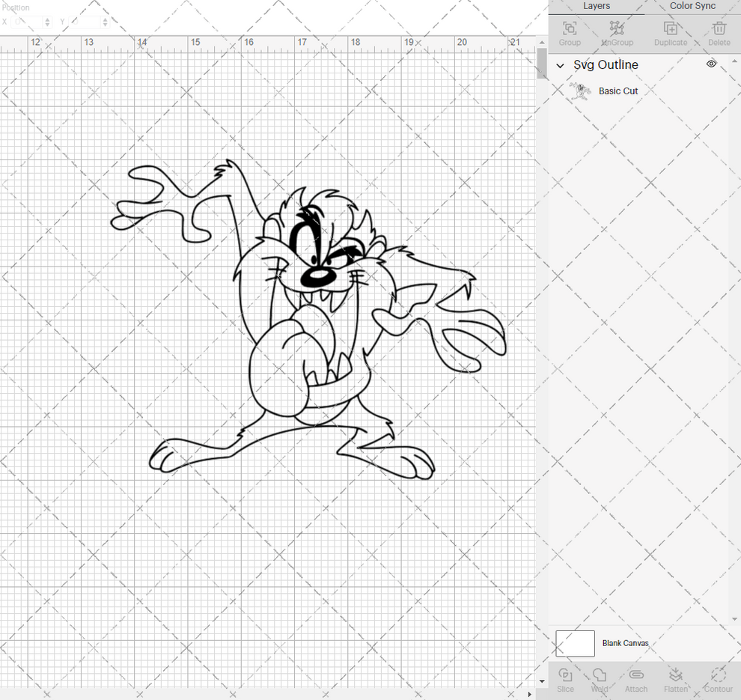Open the X position stepper dropdown

[x=46, y=22]
